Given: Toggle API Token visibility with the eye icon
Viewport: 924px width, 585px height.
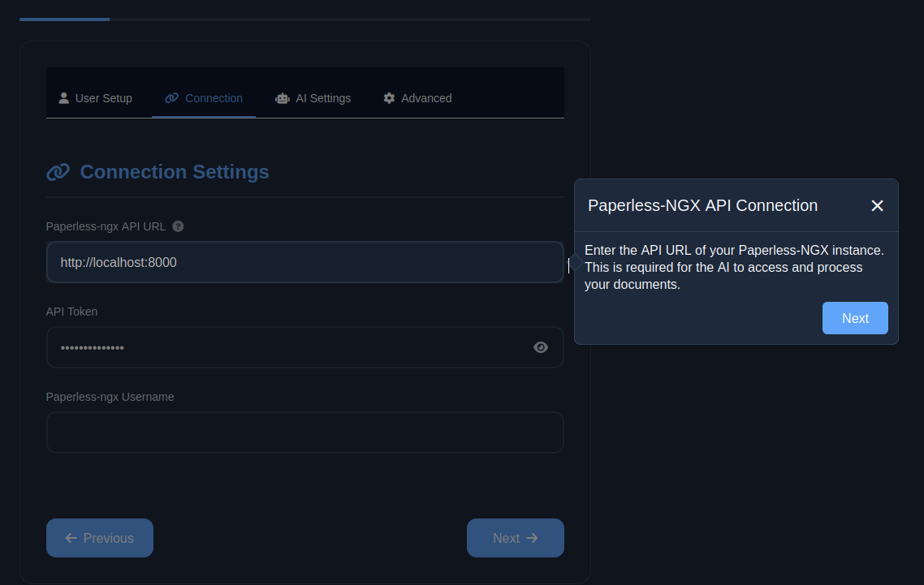Looking at the screenshot, I should (541, 347).
